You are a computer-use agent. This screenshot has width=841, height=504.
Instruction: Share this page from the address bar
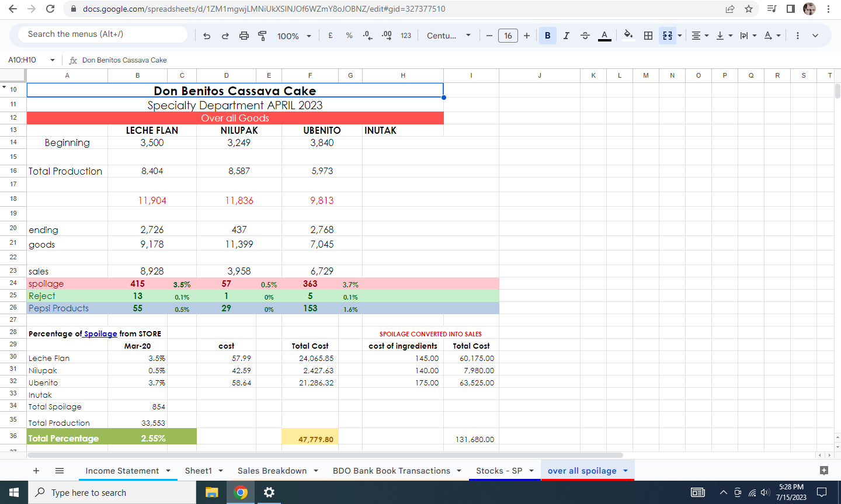click(x=730, y=9)
